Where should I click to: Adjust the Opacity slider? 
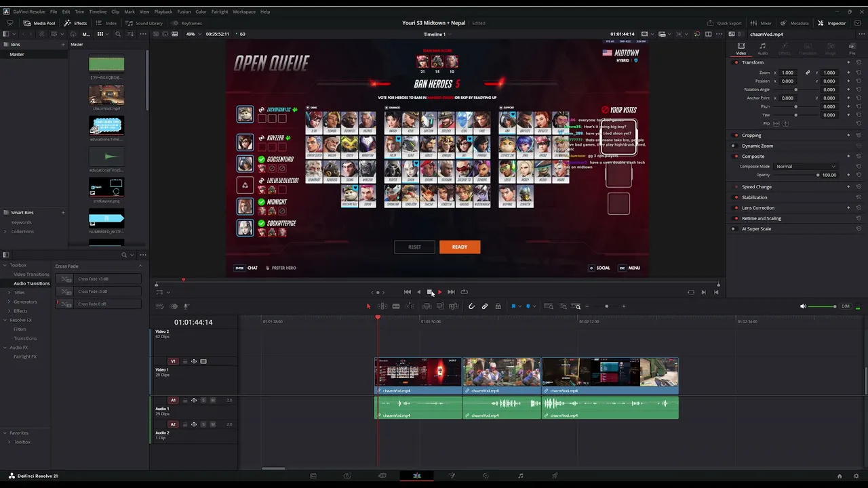pos(795,175)
